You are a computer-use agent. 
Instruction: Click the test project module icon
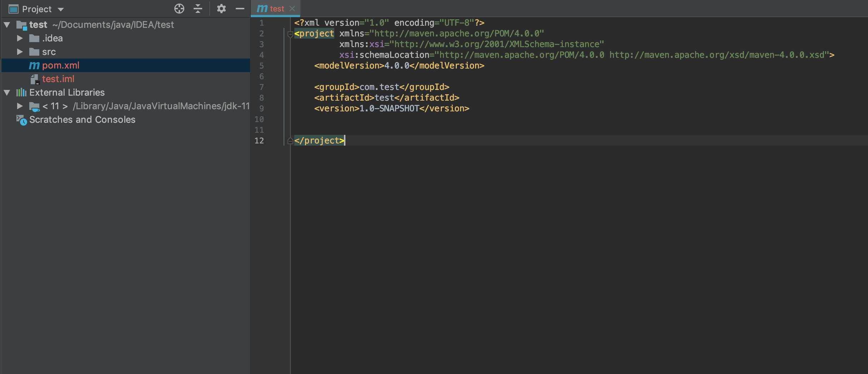tap(21, 25)
